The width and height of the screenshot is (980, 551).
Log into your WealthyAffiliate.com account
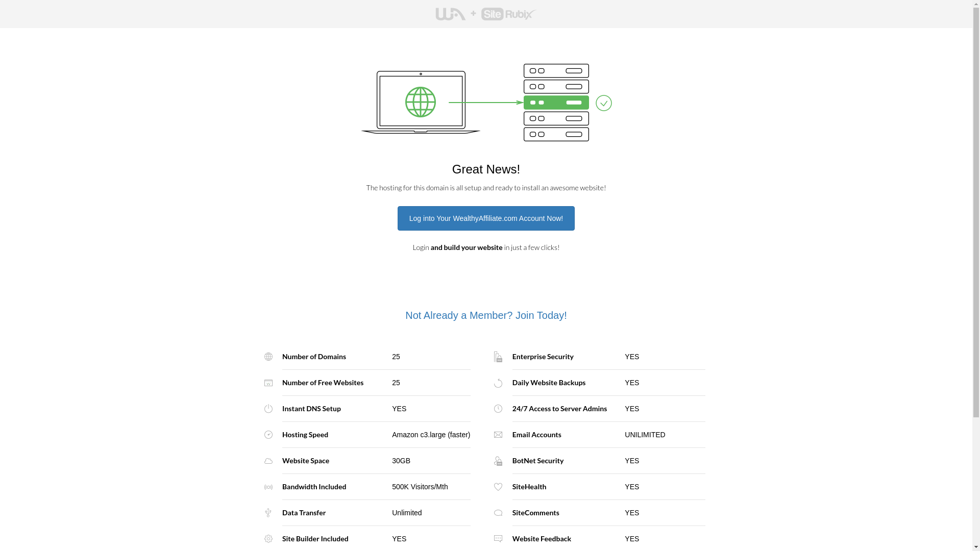pos(486,218)
